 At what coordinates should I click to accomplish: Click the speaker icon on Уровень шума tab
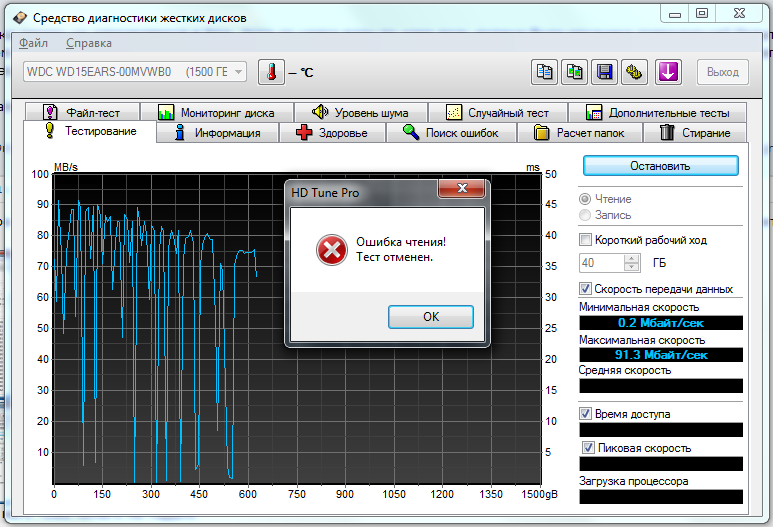click(x=320, y=112)
